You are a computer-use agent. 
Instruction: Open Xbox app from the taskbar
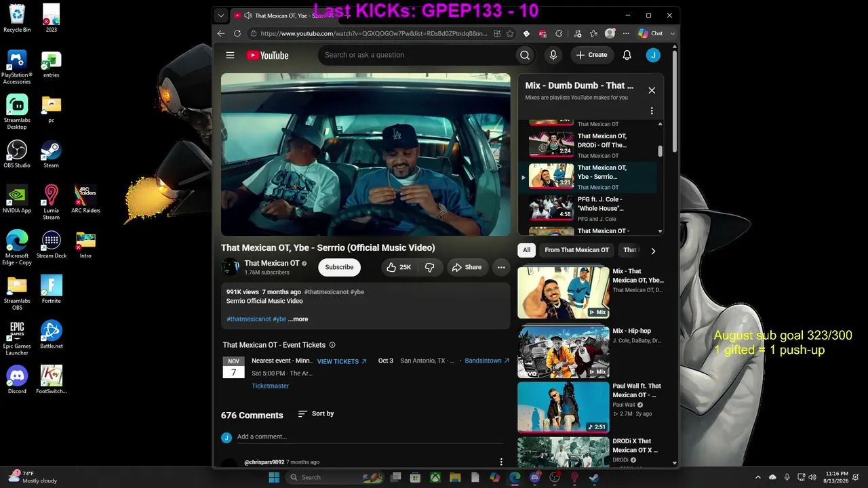click(435, 477)
